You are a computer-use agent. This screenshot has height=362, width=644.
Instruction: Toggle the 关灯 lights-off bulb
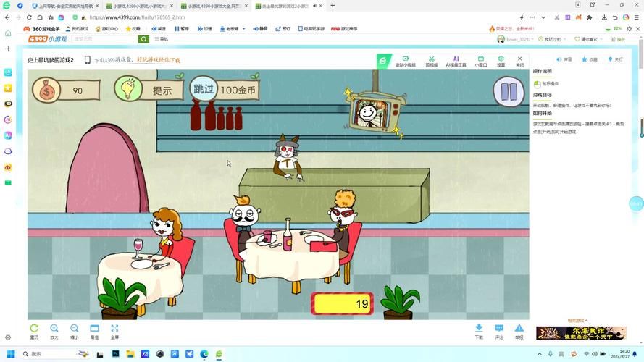615,59
